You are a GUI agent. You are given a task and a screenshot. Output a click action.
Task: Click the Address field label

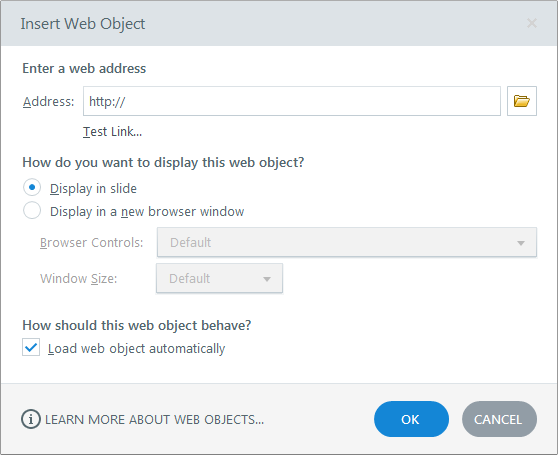[49, 102]
